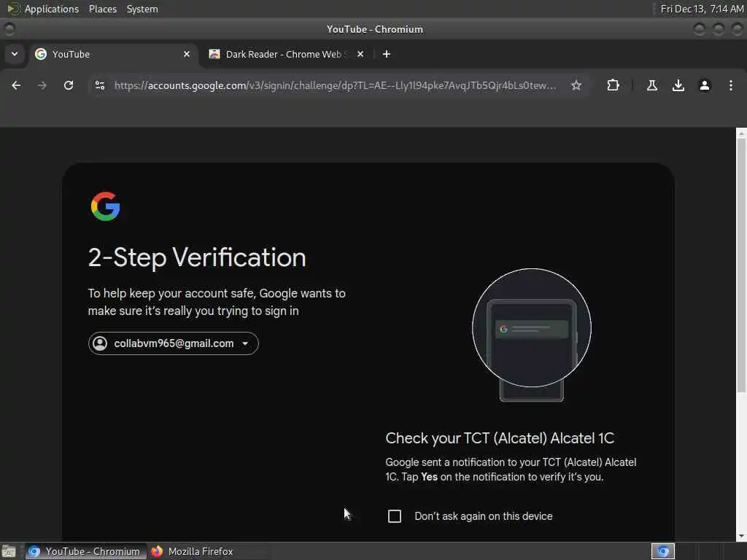Click the show desktop icon in taskbar
This screenshot has width=747, height=560.
pos(9,551)
